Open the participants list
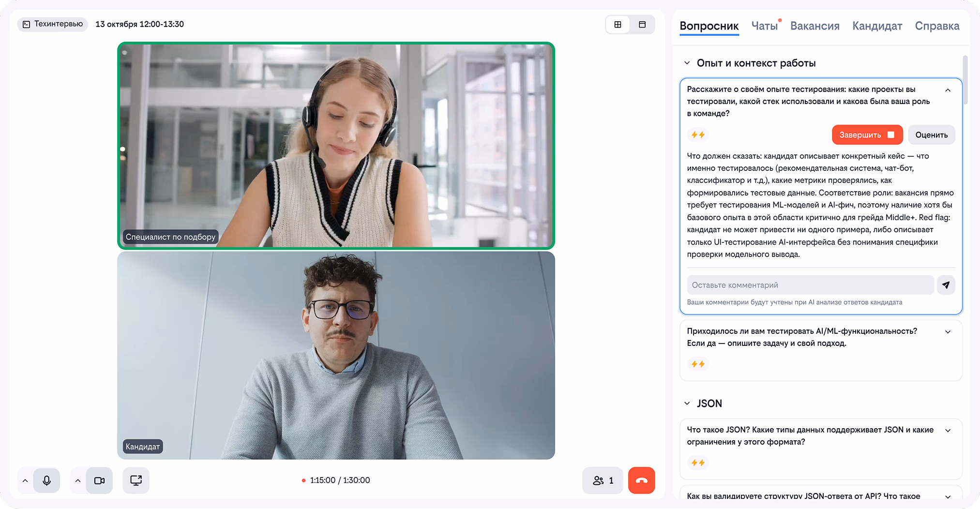 (603, 480)
